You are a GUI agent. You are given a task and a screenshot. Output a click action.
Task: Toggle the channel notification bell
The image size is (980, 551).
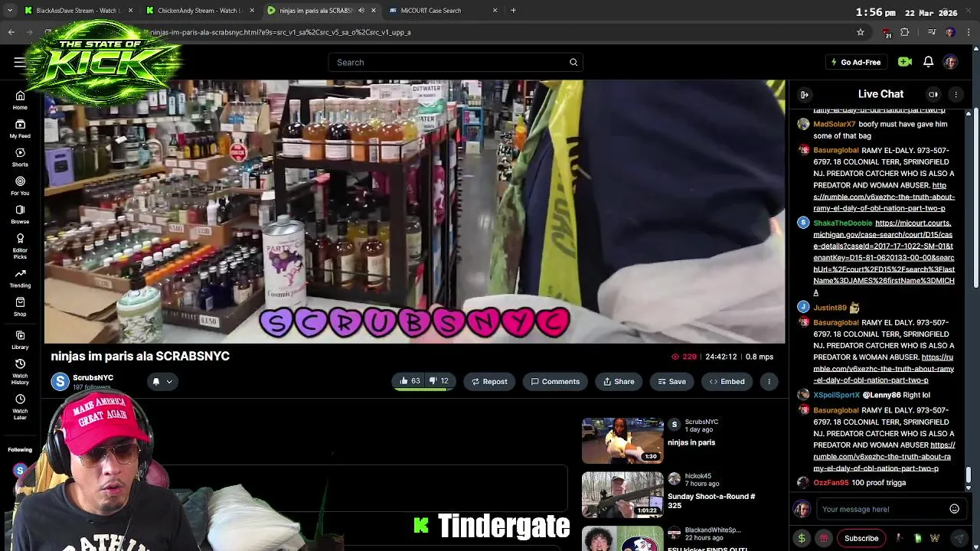click(155, 381)
